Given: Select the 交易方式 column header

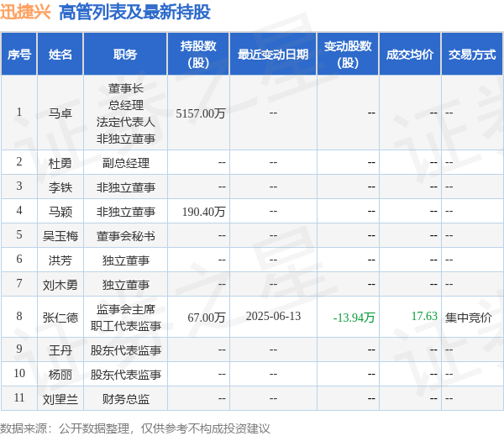Looking at the screenshot, I should [x=472, y=54].
